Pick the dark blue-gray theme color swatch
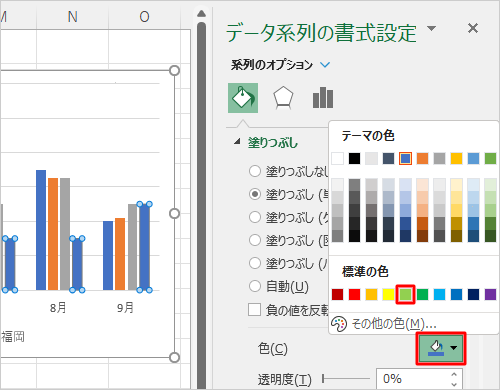The width and height of the screenshot is (500, 390). 388,158
